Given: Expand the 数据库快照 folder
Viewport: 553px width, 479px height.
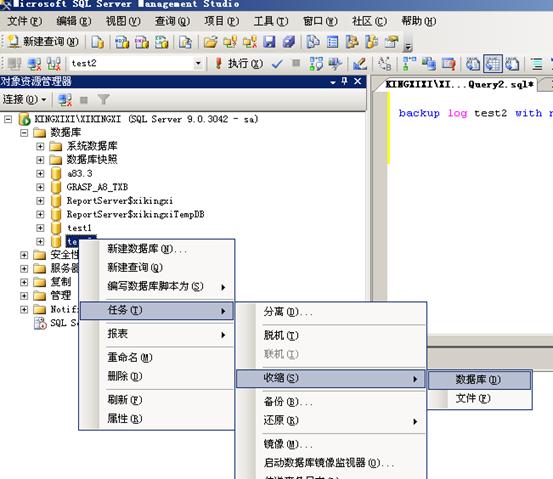Looking at the screenshot, I should [40, 160].
